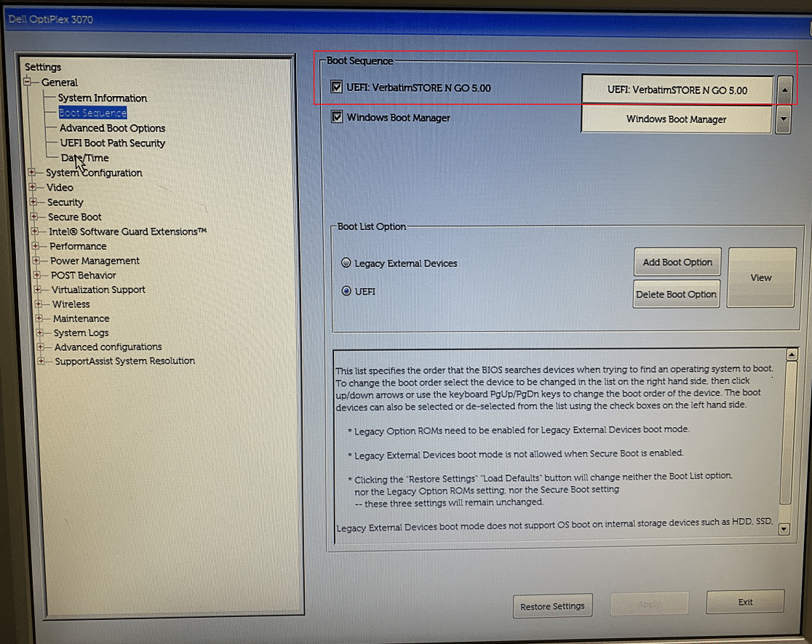Click help text scrollbar up arrow
The width and height of the screenshot is (812, 644).
[792, 354]
